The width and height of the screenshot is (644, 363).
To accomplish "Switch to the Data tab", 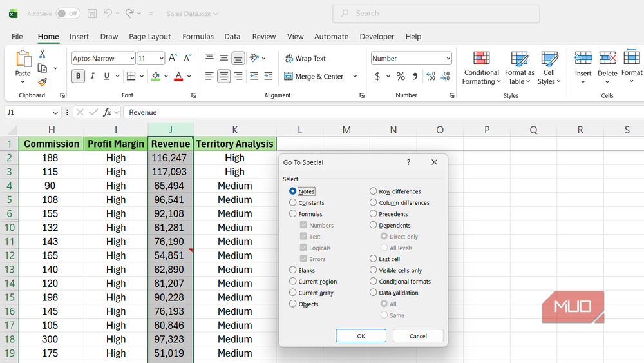I will pos(232,37).
